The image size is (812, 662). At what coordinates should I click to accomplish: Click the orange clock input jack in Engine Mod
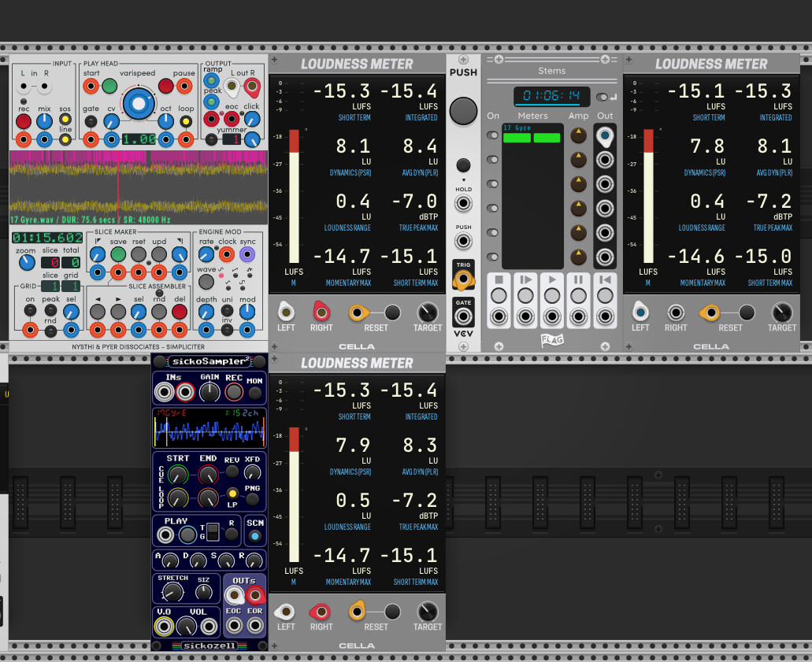point(227,254)
